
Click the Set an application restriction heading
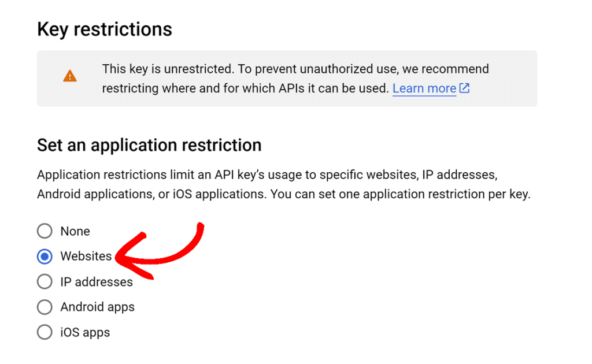149,146
